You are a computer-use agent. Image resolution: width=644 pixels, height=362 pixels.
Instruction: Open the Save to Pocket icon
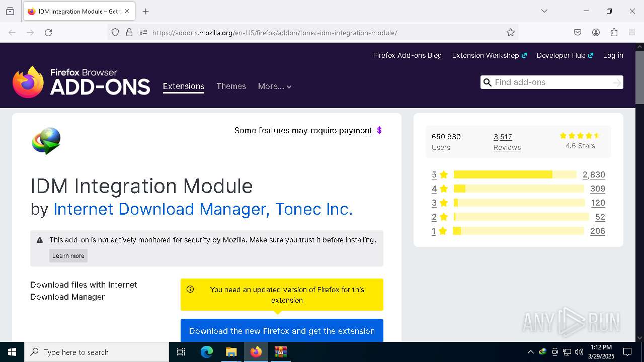click(x=578, y=32)
